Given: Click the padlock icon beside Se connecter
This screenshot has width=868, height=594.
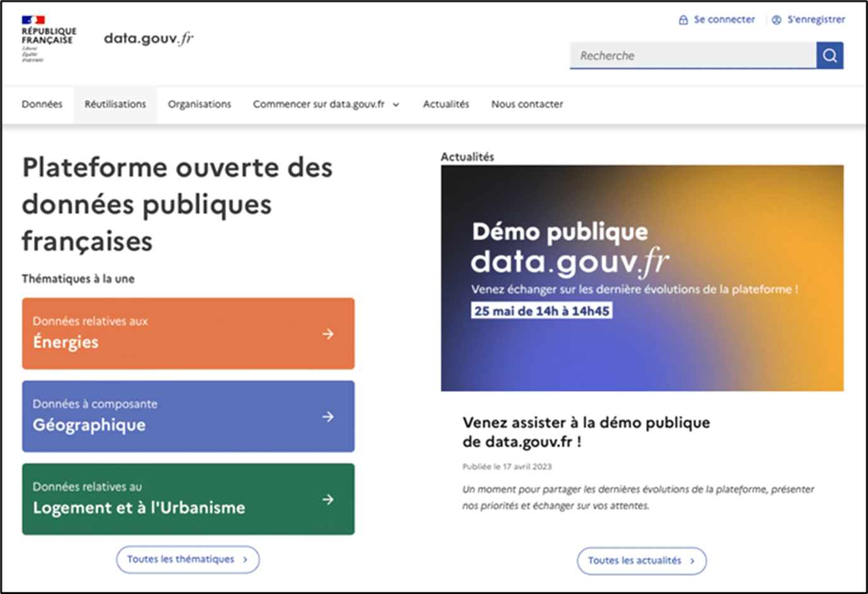Looking at the screenshot, I should 683,20.
